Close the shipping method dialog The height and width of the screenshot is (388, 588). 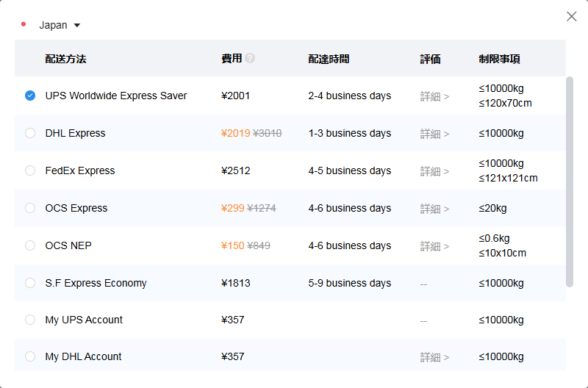click(572, 16)
